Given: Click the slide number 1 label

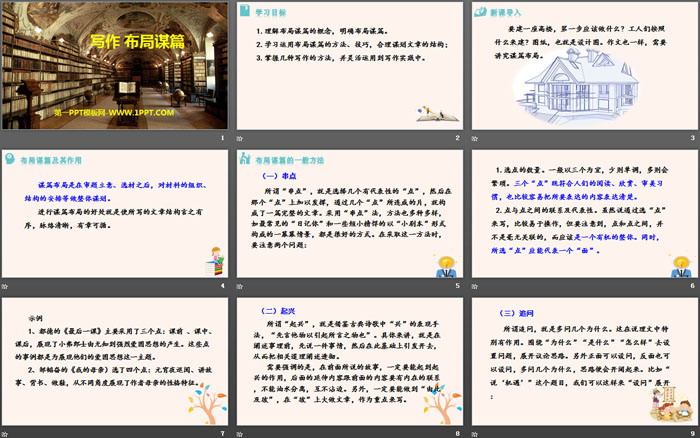Looking at the screenshot, I should pyautogui.click(x=222, y=138).
